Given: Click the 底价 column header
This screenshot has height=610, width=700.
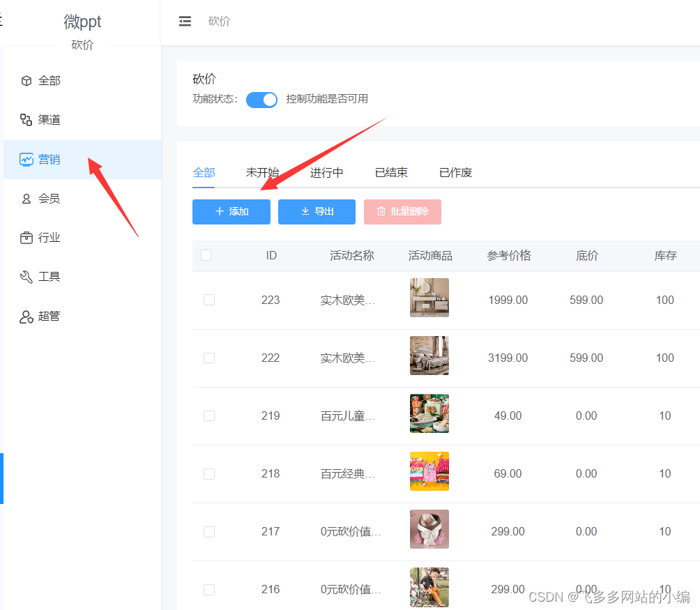Looking at the screenshot, I should pyautogui.click(x=586, y=255).
